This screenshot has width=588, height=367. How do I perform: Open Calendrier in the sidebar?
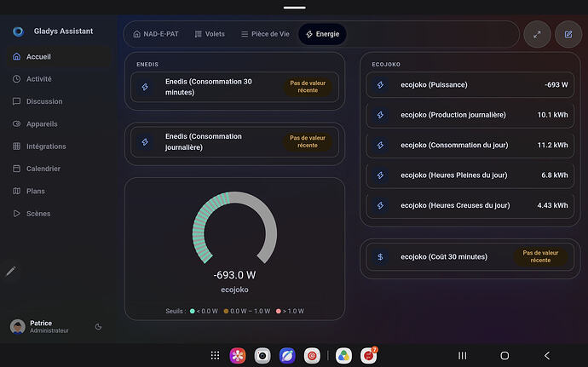59,169
